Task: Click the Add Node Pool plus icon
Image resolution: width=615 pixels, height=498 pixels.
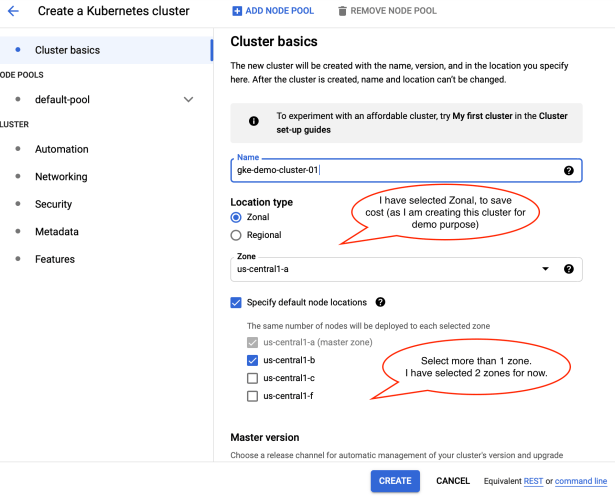Action: (237, 11)
